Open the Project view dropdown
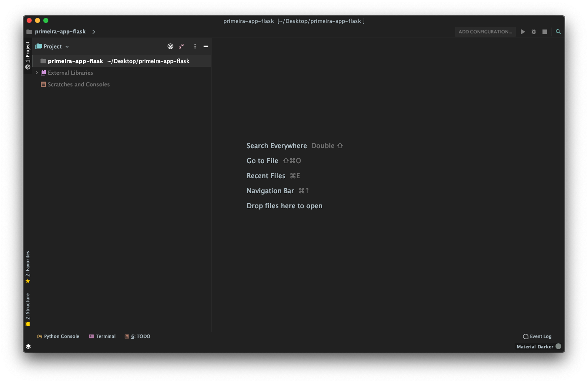Screen dimensions: 588x383 coord(53,46)
